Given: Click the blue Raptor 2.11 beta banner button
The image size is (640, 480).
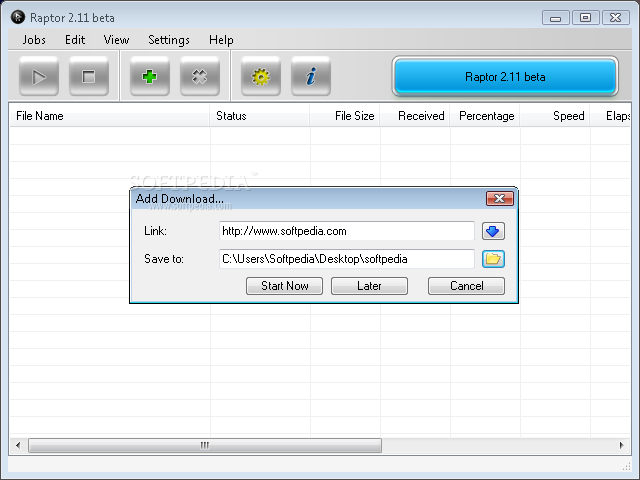Looking at the screenshot, I should 505,76.
